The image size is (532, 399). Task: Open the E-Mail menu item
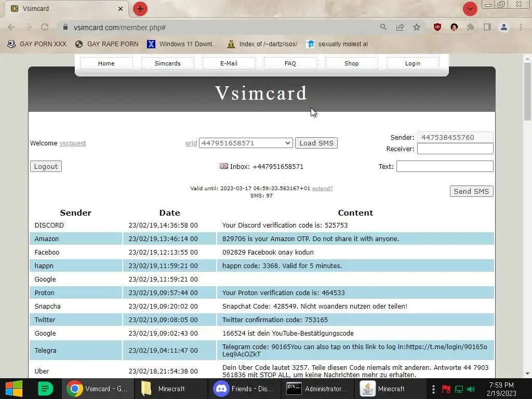pos(229,63)
